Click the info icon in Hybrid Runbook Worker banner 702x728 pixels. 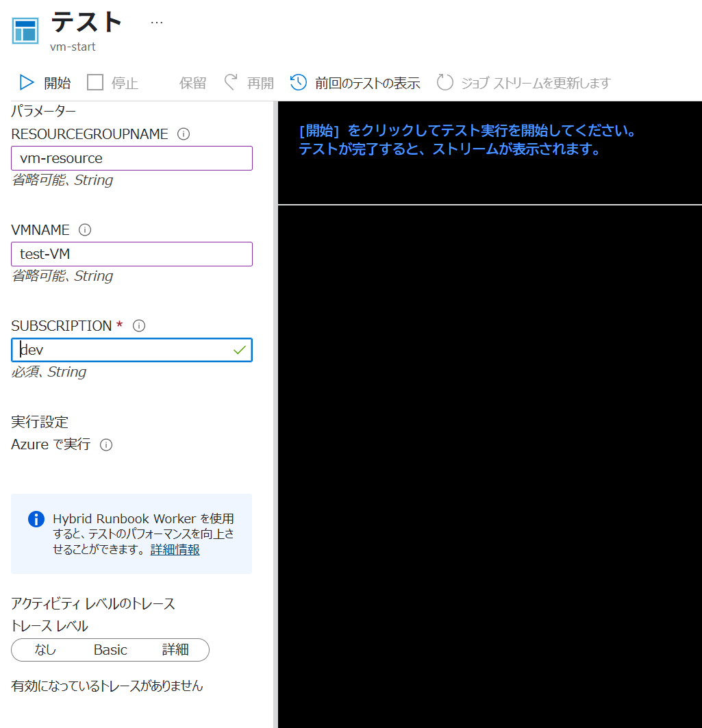click(x=36, y=518)
